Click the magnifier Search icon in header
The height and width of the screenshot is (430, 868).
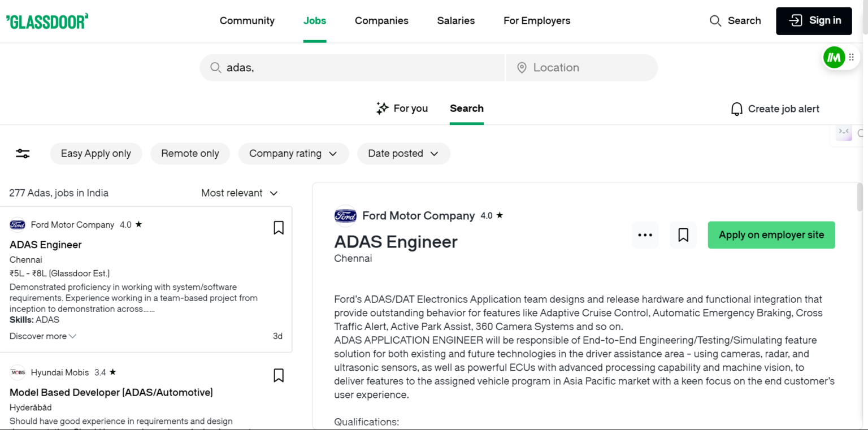pyautogui.click(x=715, y=21)
